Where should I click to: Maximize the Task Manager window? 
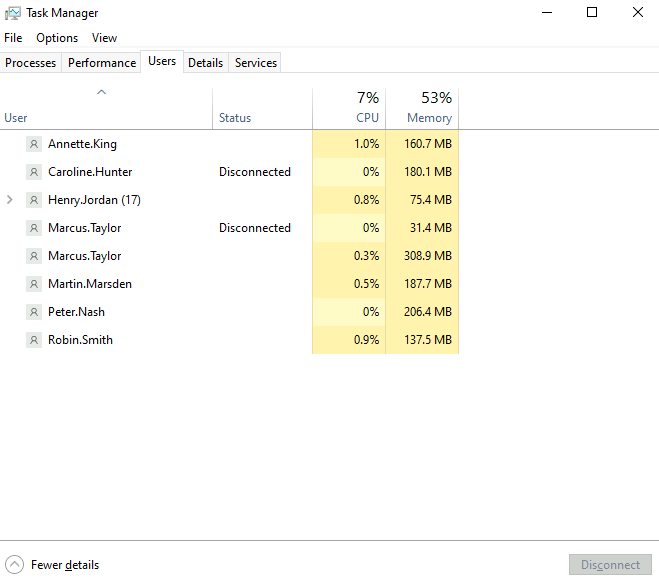pos(592,13)
